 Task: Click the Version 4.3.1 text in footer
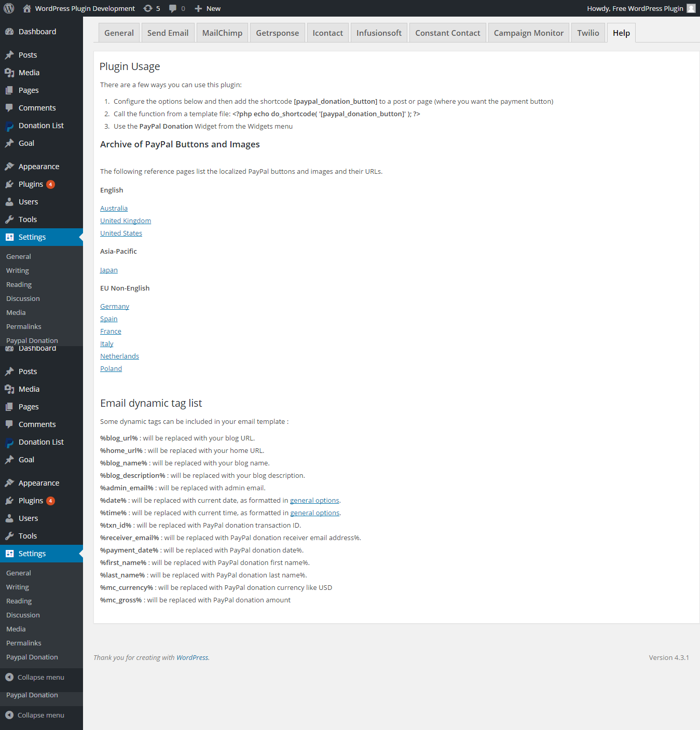669,657
